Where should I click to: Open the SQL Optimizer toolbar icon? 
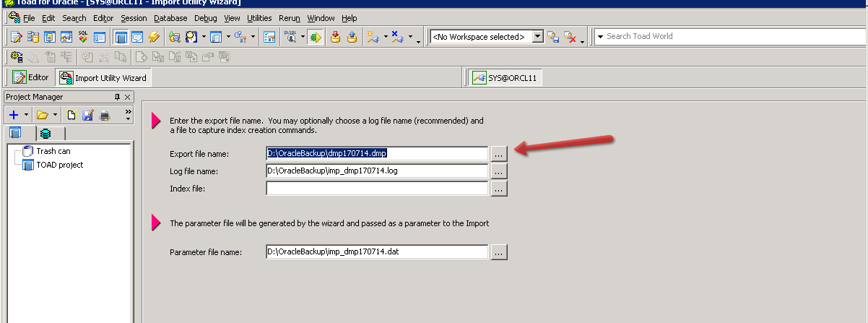coord(82,36)
